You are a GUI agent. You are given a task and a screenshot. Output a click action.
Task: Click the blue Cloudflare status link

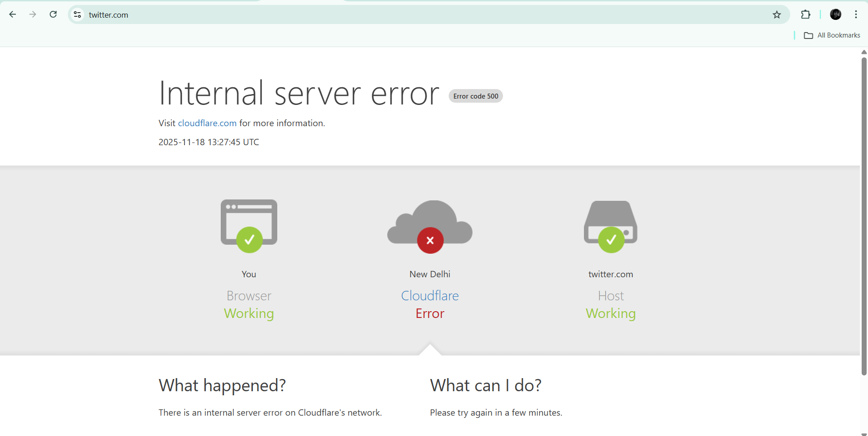(x=430, y=296)
